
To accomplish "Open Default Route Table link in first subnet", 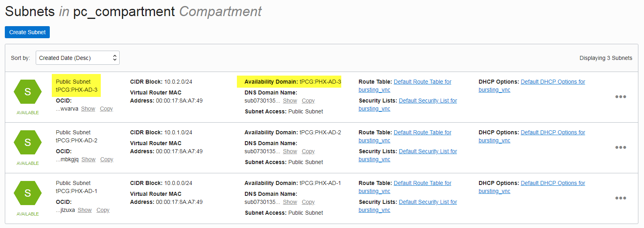I will pyautogui.click(x=422, y=82).
